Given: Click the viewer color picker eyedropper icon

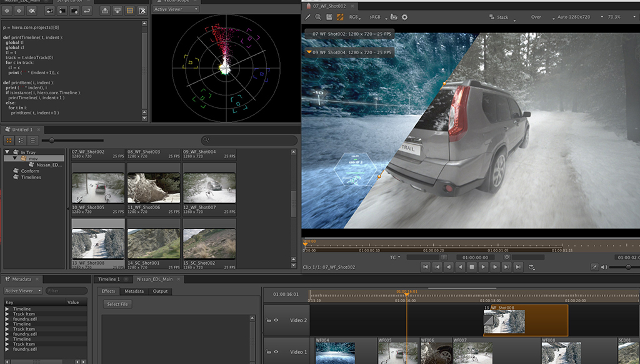Looking at the screenshot, I should tap(307, 17).
